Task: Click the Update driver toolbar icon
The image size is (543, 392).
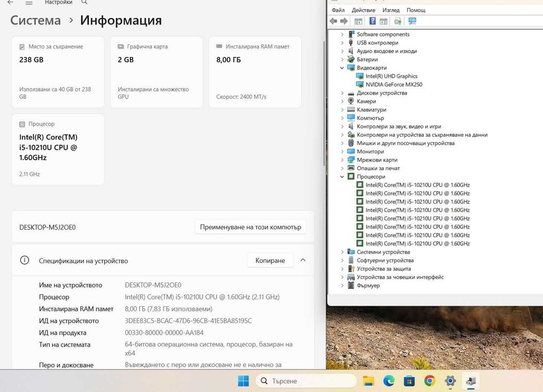Action: point(397,21)
